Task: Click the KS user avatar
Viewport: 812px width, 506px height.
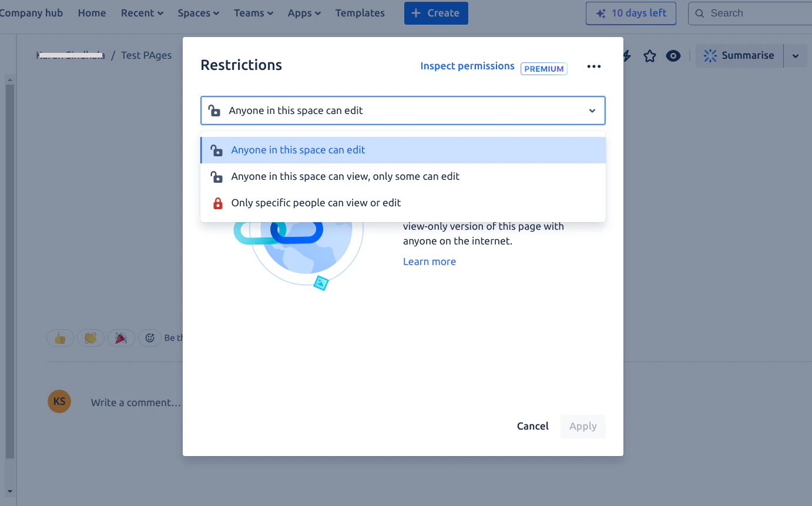Action: [59, 401]
